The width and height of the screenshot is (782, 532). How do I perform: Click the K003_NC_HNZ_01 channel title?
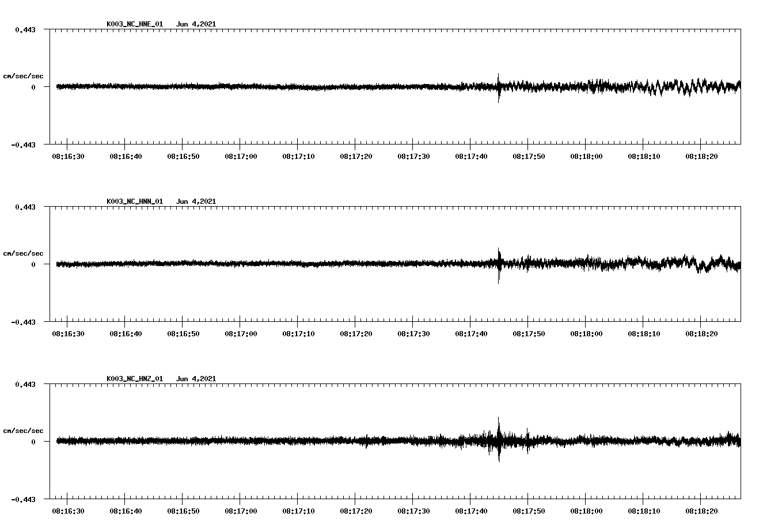click(x=135, y=379)
